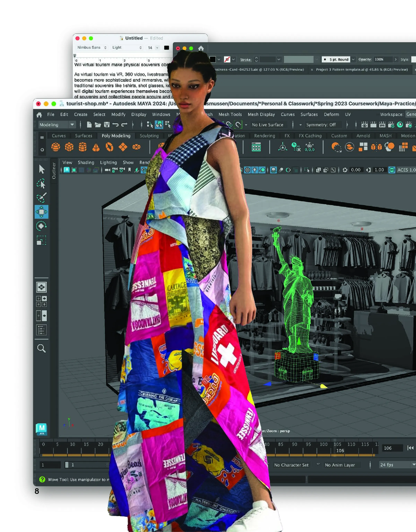Switch to single pane layout icon

41,287
